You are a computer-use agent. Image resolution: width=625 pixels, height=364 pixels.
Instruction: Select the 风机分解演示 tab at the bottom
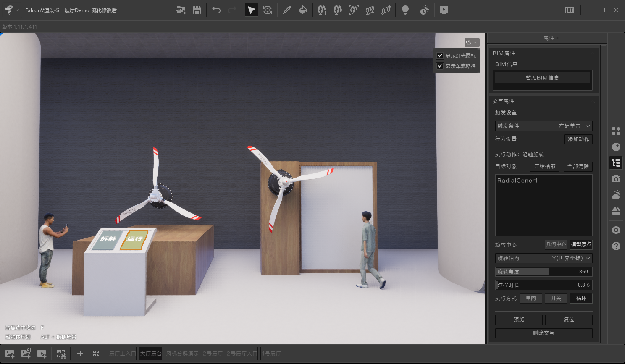[182, 353]
